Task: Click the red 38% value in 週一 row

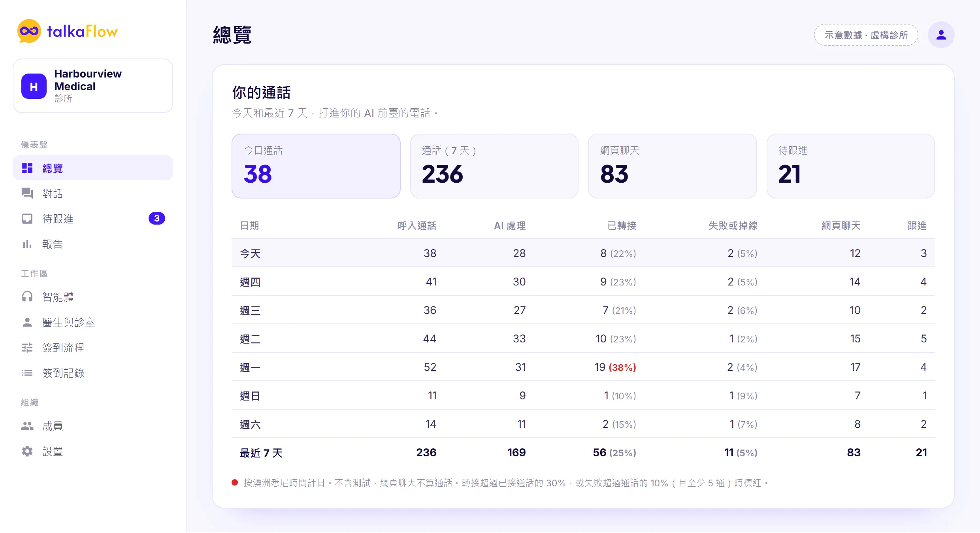Action: coord(622,367)
